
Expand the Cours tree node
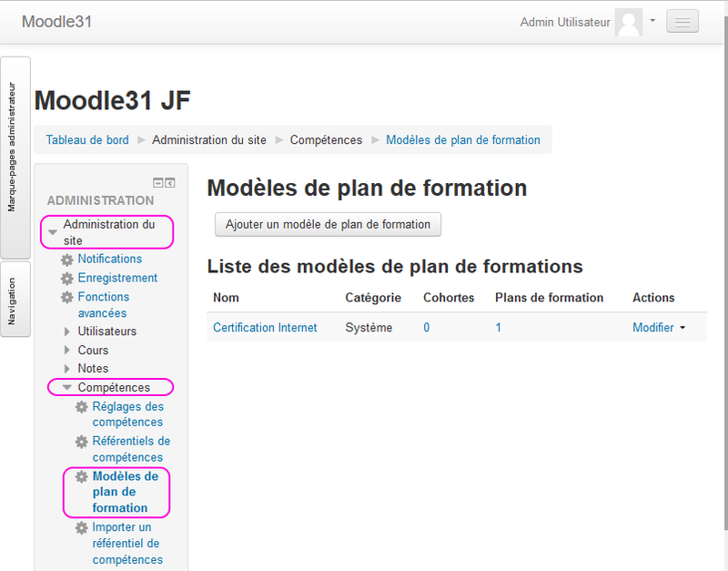click(67, 351)
